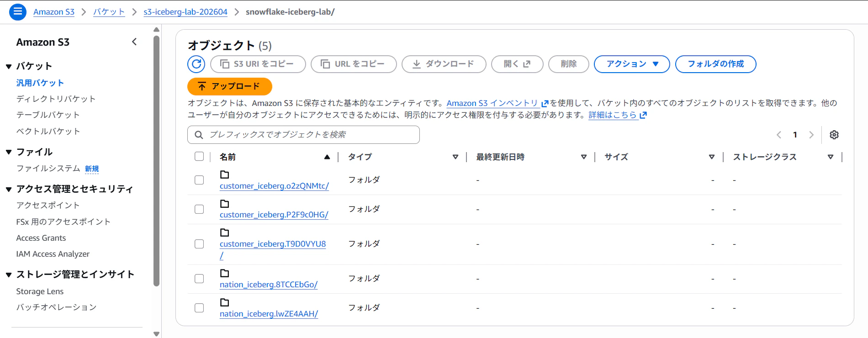Focus the prefix object search field
The height and width of the screenshot is (338, 868).
pos(303,135)
